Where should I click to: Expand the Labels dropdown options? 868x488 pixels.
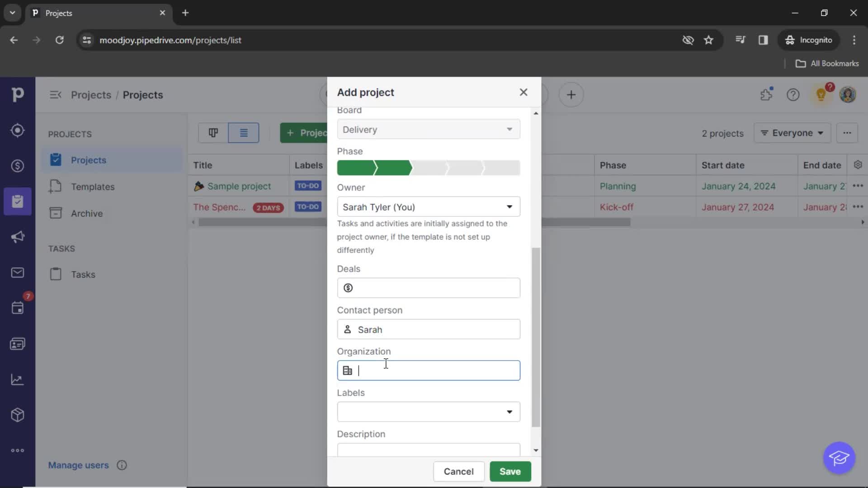point(509,412)
